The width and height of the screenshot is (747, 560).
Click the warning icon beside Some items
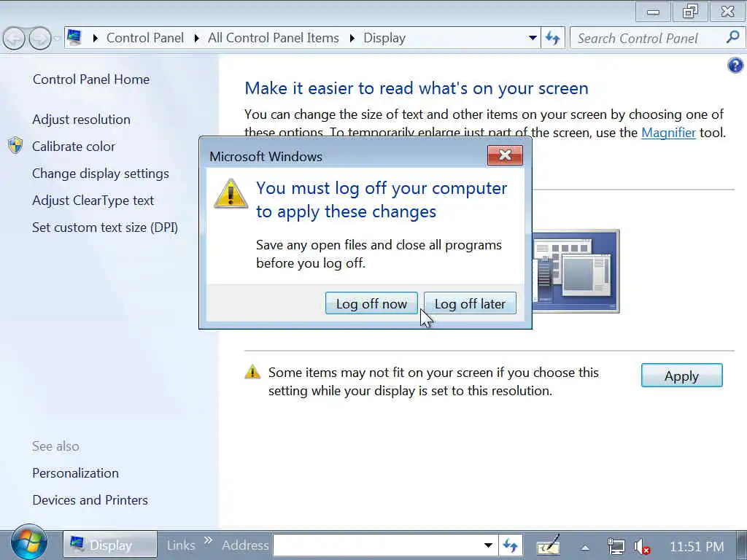(252, 371)
